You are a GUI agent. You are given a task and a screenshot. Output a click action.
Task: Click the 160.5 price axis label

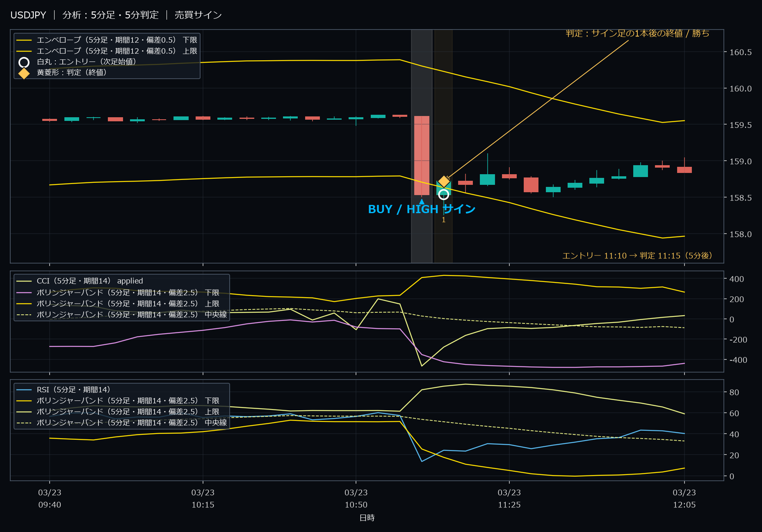(741, 52)
